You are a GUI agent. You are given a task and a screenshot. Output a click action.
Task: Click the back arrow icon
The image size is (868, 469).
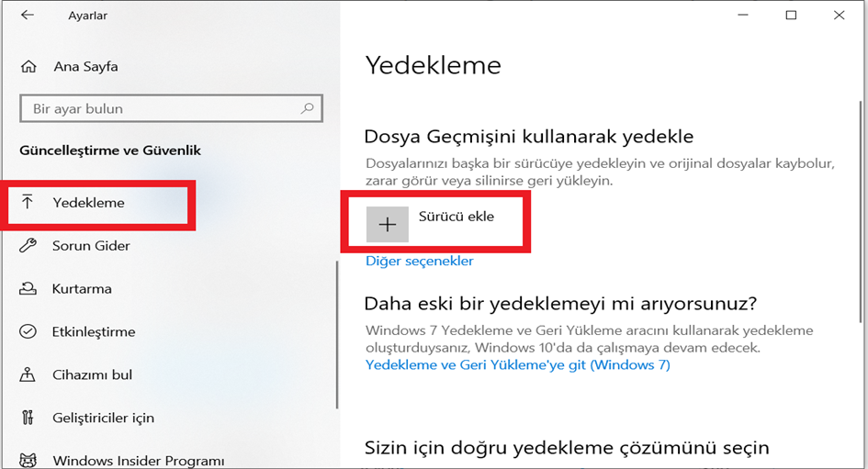[x=28, y=15]
